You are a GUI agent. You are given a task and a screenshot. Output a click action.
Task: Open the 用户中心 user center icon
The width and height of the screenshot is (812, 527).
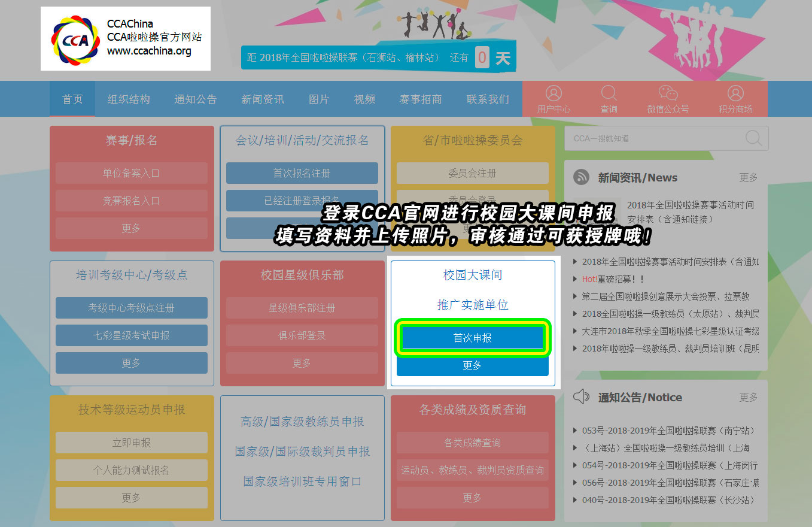[554, 94]
